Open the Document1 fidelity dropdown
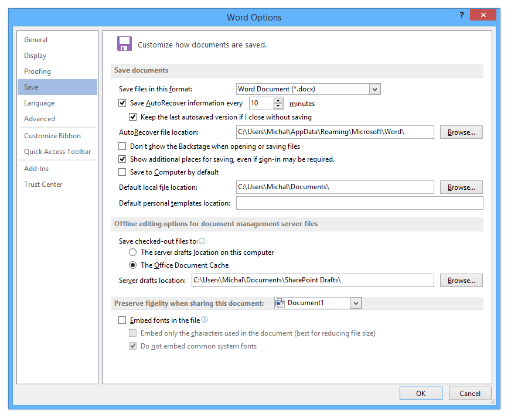This screenshot has height=420, width=511. (x=356, y=303)
